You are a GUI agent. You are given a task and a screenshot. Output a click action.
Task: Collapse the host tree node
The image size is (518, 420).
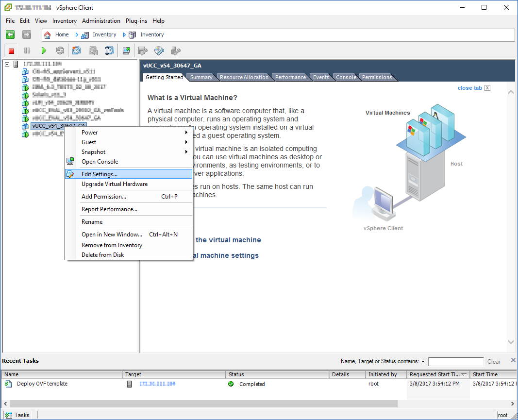[7, 64]
